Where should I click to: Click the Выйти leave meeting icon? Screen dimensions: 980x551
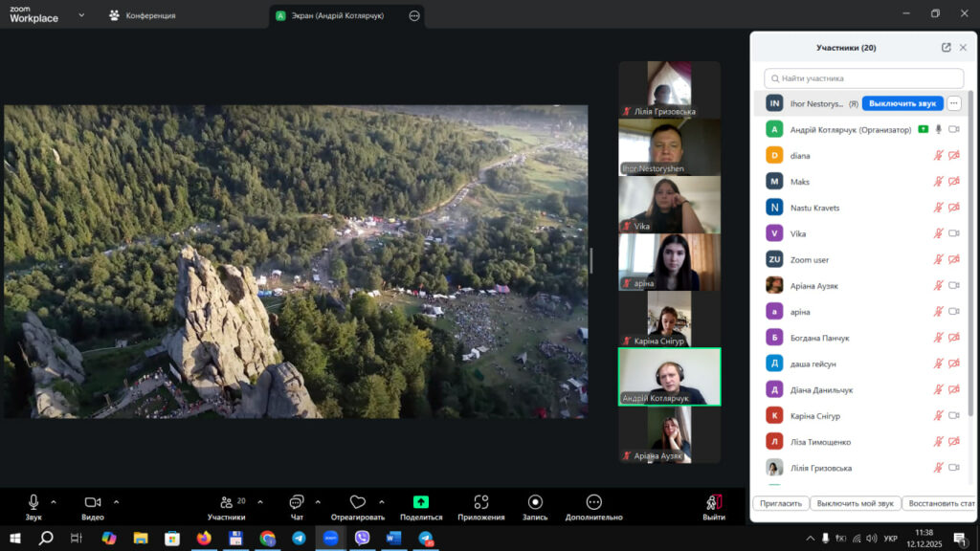pyautogui.click(x=713, y=502)
